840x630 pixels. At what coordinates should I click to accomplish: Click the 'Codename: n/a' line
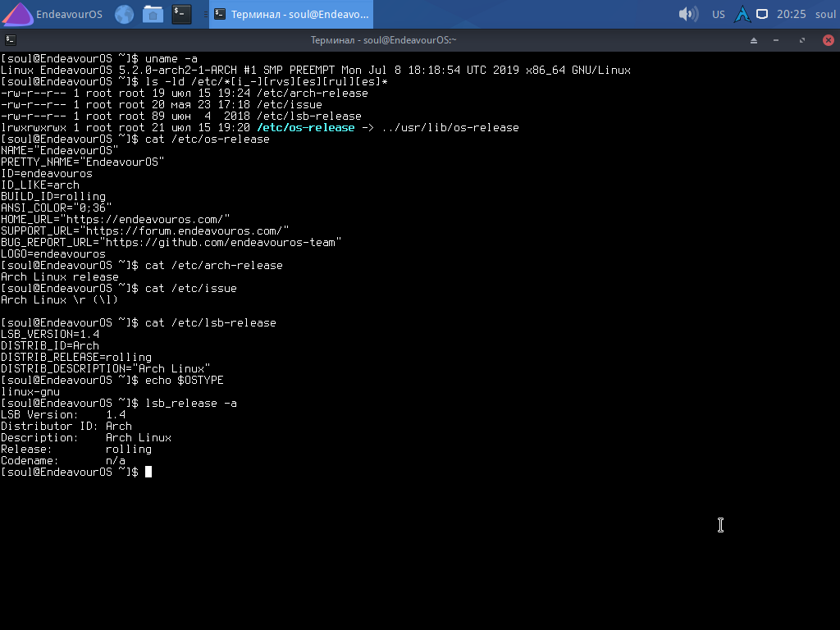tap(62, 461)
